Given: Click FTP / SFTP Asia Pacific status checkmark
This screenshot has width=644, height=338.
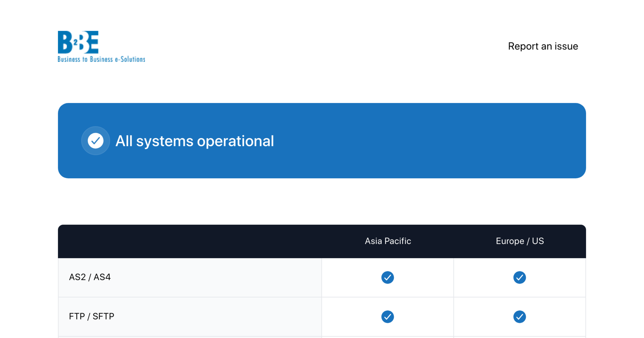Looking at the screenshot, I should click(387, 317).
